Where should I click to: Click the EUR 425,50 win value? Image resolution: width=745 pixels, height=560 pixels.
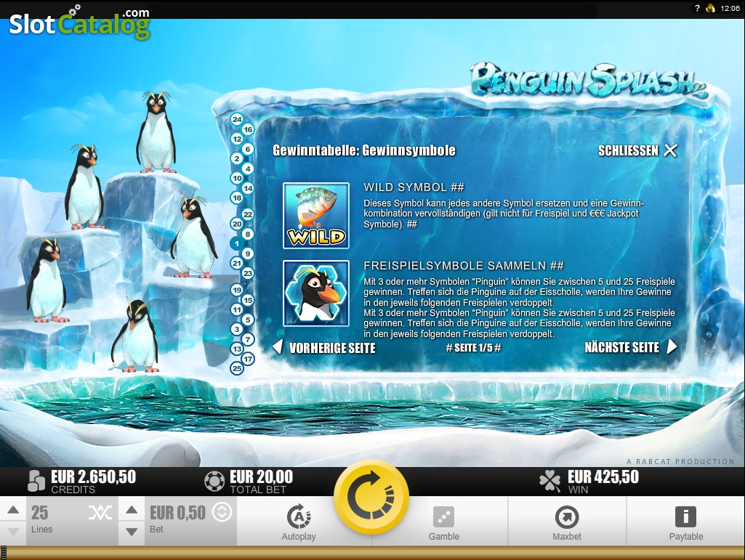tap(603, 476)
